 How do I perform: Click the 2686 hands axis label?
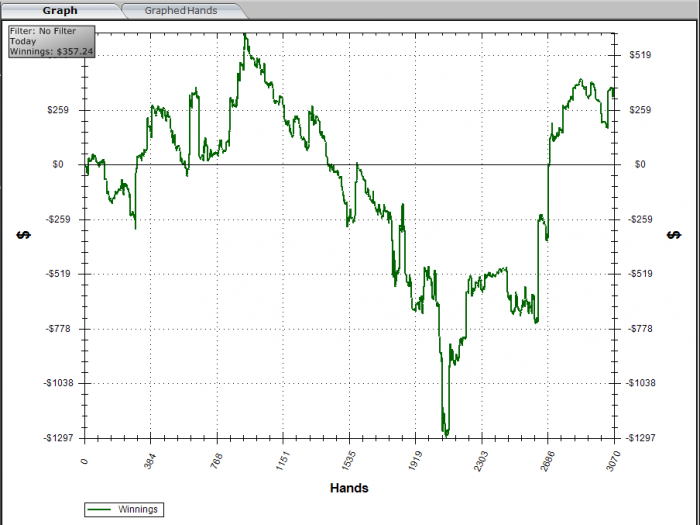(x=547, y=461)
